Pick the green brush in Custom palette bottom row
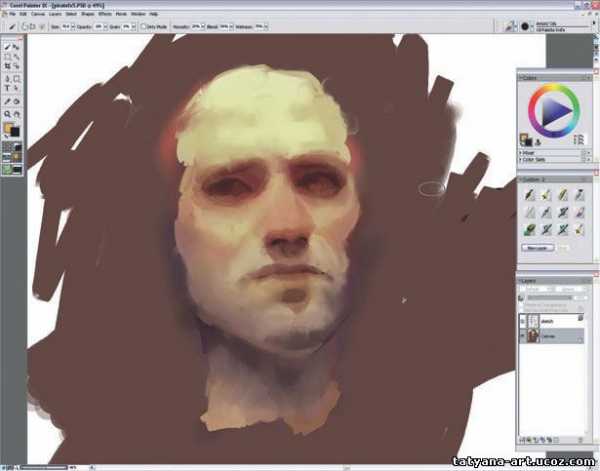This screenshot has width=600, height=471. (530, 230)
